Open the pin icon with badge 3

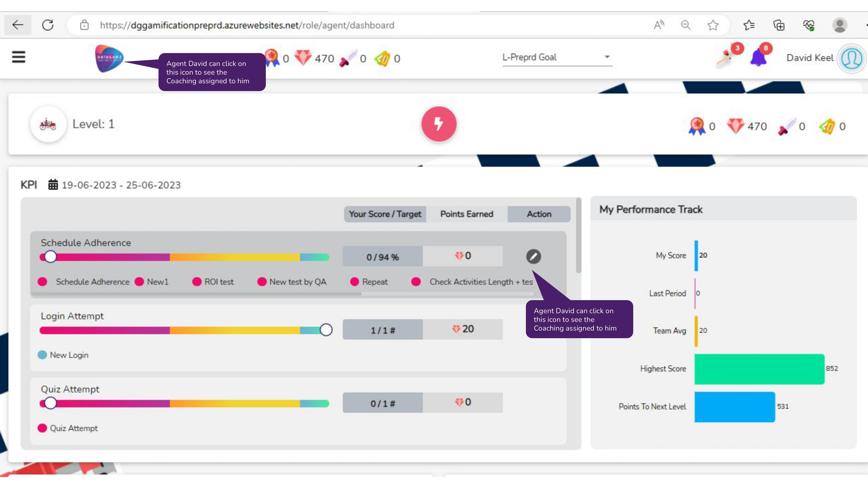coord(728,57)
